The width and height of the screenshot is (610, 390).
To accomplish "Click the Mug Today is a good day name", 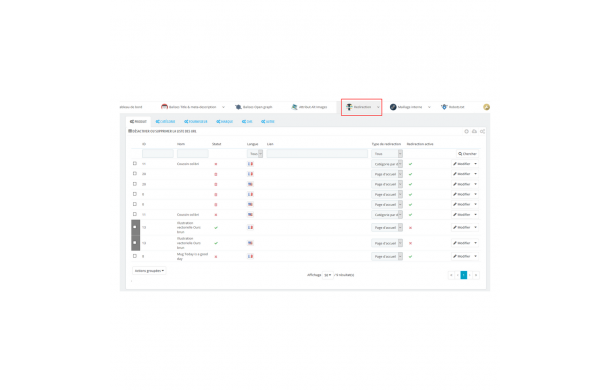I will tap(193, 256).
